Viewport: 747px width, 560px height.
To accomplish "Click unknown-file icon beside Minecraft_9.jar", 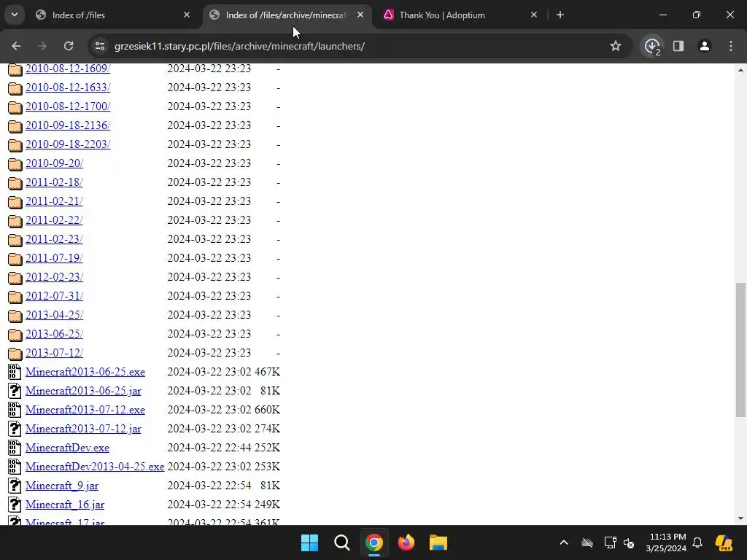I will [15, 486].
